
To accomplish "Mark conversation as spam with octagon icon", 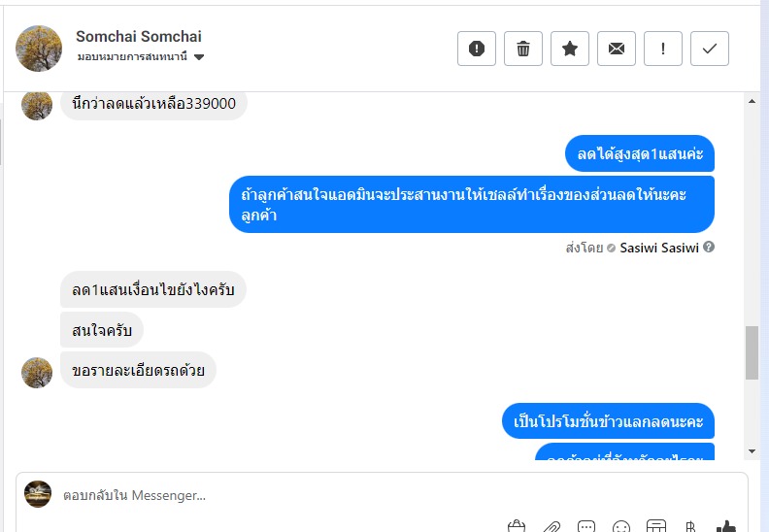I will (x=477, y=49).
